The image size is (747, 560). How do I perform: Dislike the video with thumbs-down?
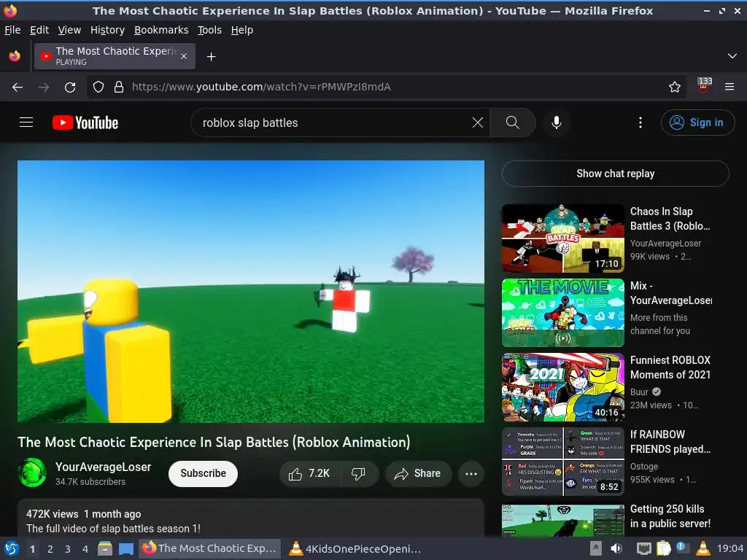359,473
